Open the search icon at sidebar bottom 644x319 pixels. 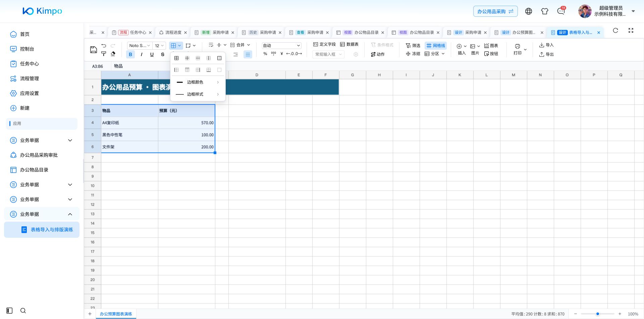click(x=23, y=311)
